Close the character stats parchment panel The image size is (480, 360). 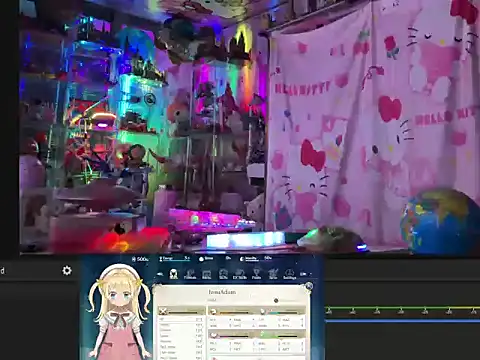tap(309, 286)
